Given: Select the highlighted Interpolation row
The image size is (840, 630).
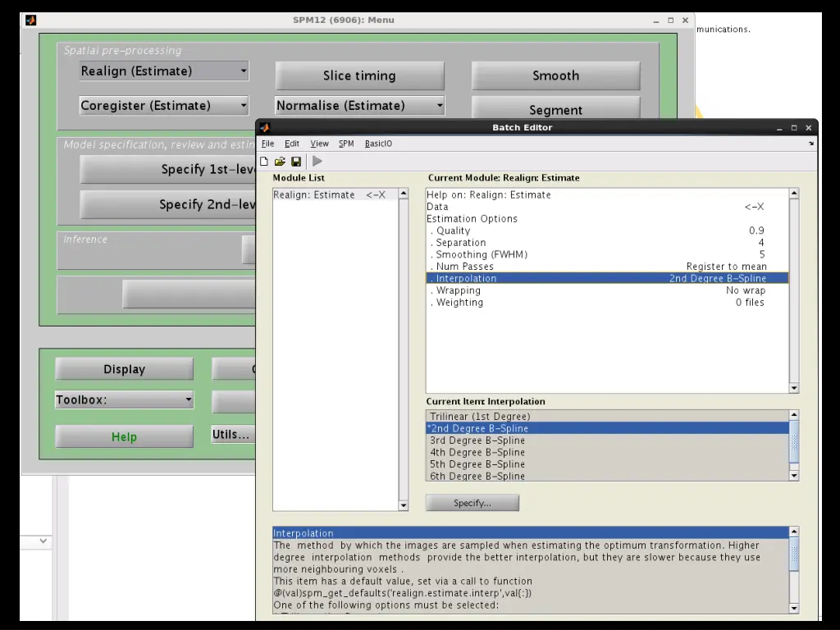Looking at the screenshot, I should (x=607, y=278).
